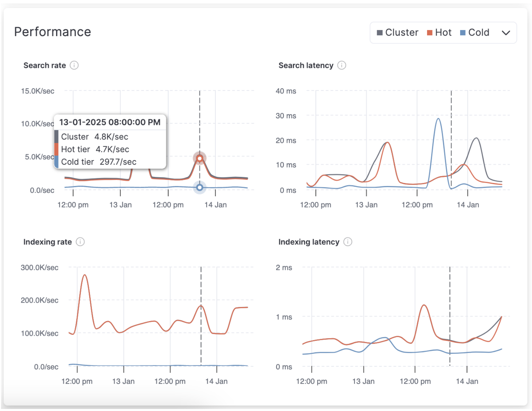Screen dimensions: 532x411
Task: Click the Cold tier color bar in the tooltip
Action: pos(57,162)
